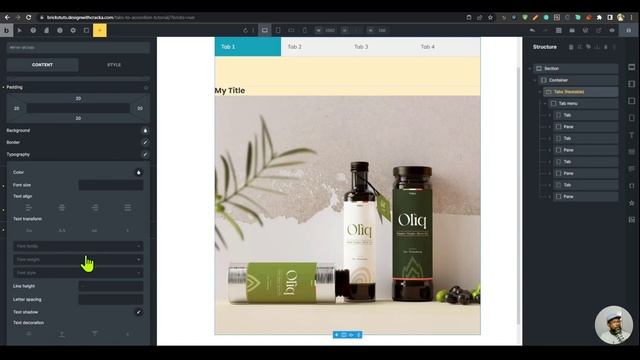Select the Section item in Structure
The width and height of the screenshot is (640, 360).
(x=576, y=69)
